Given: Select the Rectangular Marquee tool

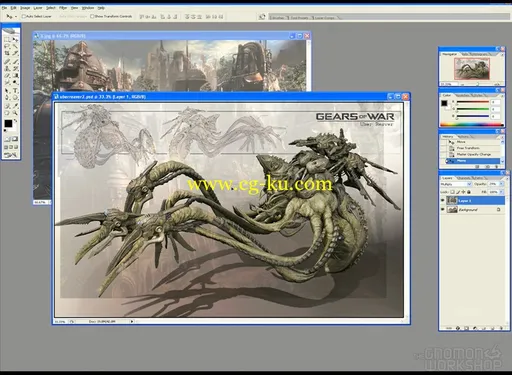Looking at the screenshot, I should pos(7,39).
